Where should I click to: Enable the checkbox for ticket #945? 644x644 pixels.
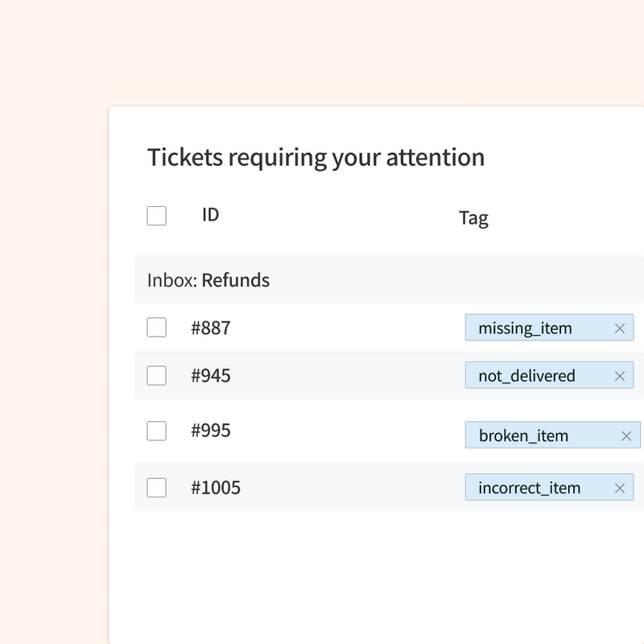click(x=156, y=375)
